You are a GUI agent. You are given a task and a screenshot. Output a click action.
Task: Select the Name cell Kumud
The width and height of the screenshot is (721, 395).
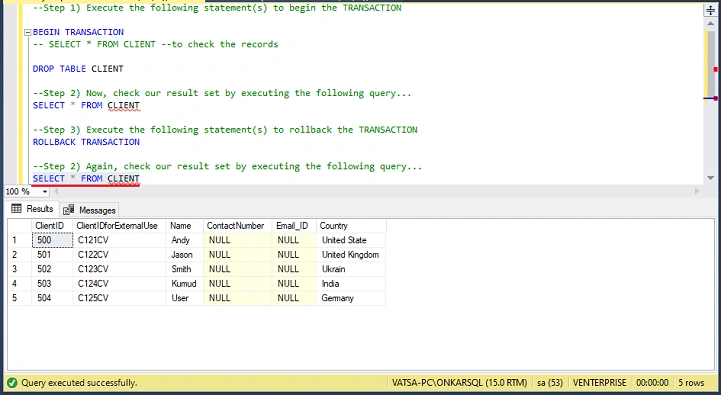(x=184, y=284)
